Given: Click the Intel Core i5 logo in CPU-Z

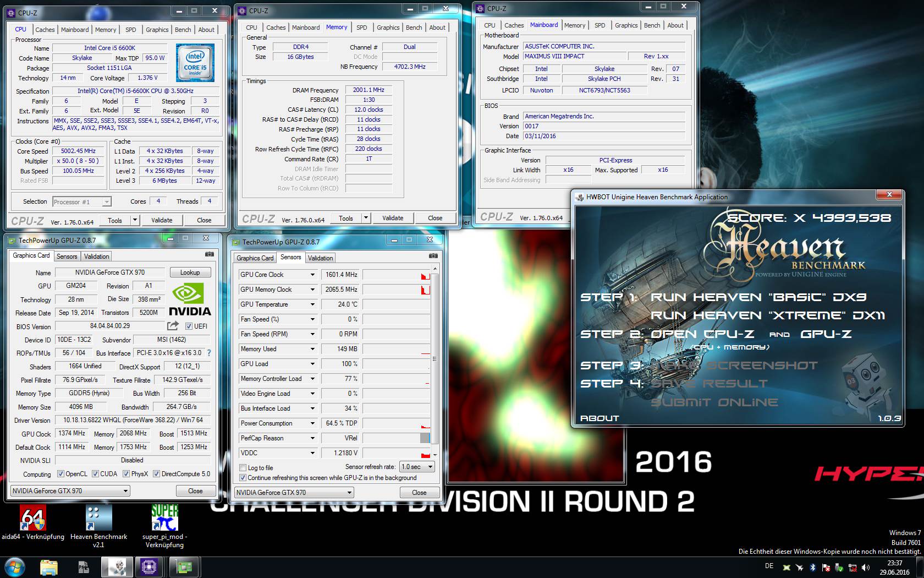Looking at the screenshot, I should [x=195, y=63].
